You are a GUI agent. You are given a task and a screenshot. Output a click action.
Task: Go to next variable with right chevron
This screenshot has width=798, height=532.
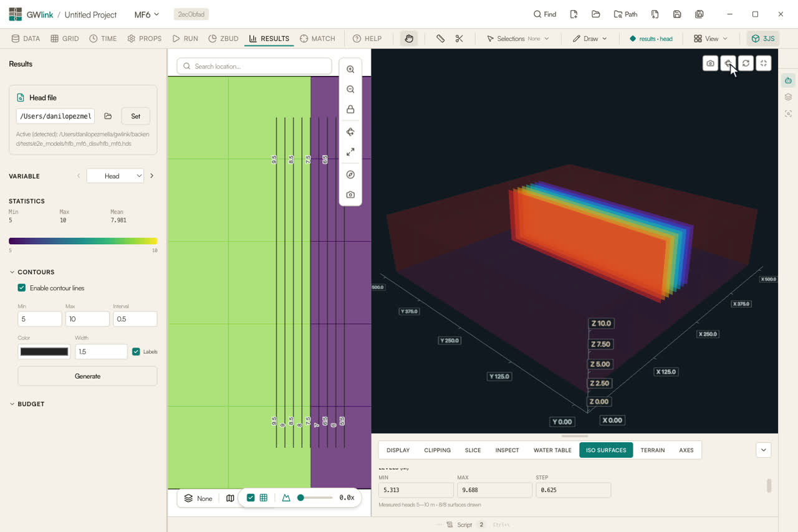coord(151,176)
